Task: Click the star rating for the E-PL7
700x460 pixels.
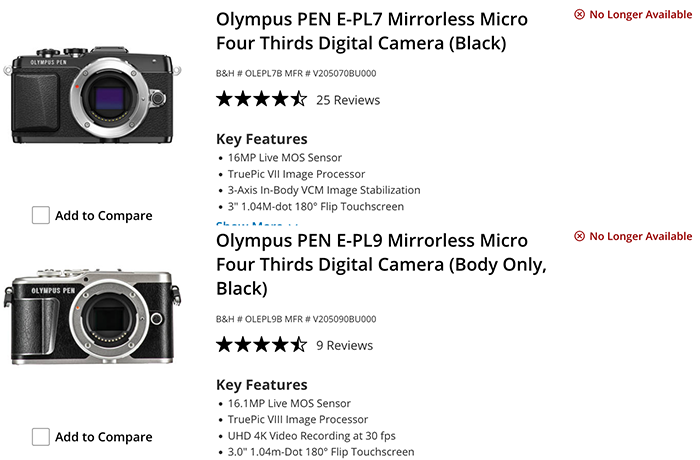Action: (x=261, y=99)
